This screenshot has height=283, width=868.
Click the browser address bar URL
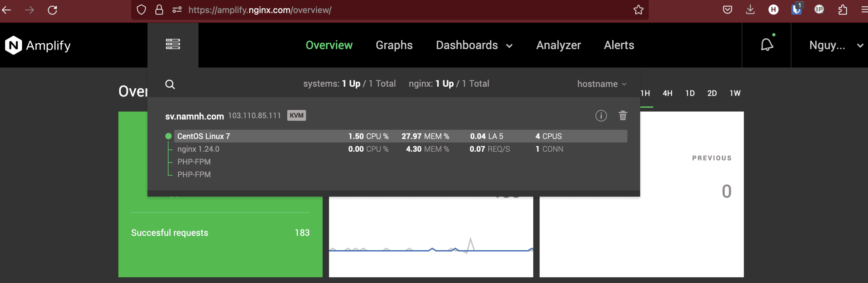[x=260, y=10]
